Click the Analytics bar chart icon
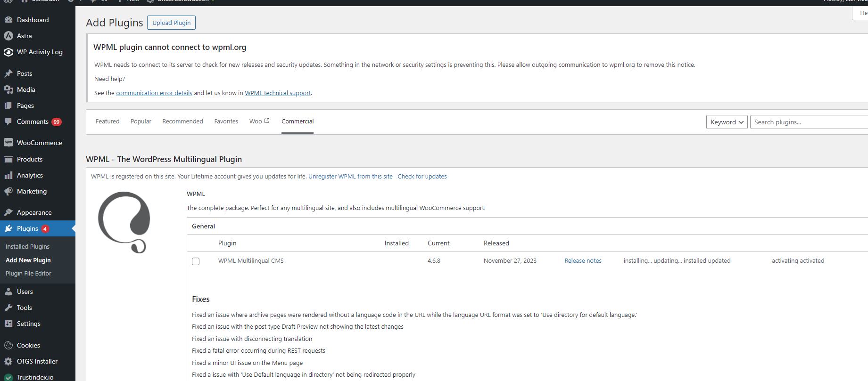 coord(8,175)
